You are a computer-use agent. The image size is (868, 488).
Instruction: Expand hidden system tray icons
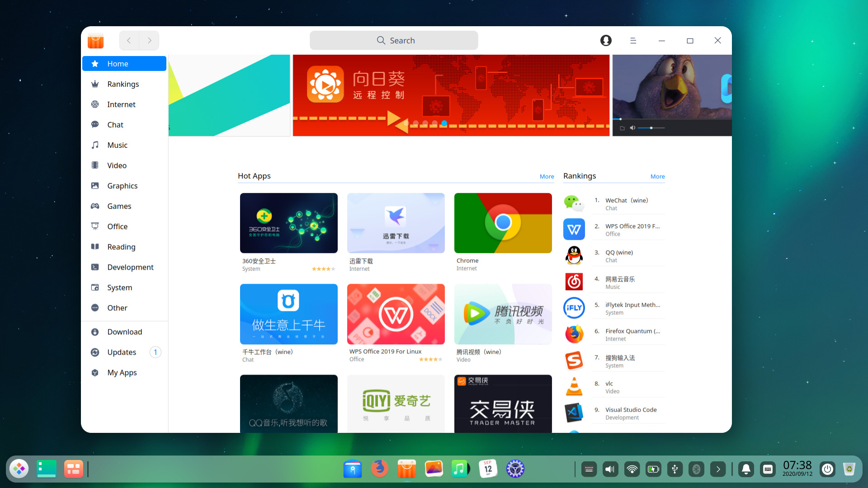coord(717,469)
